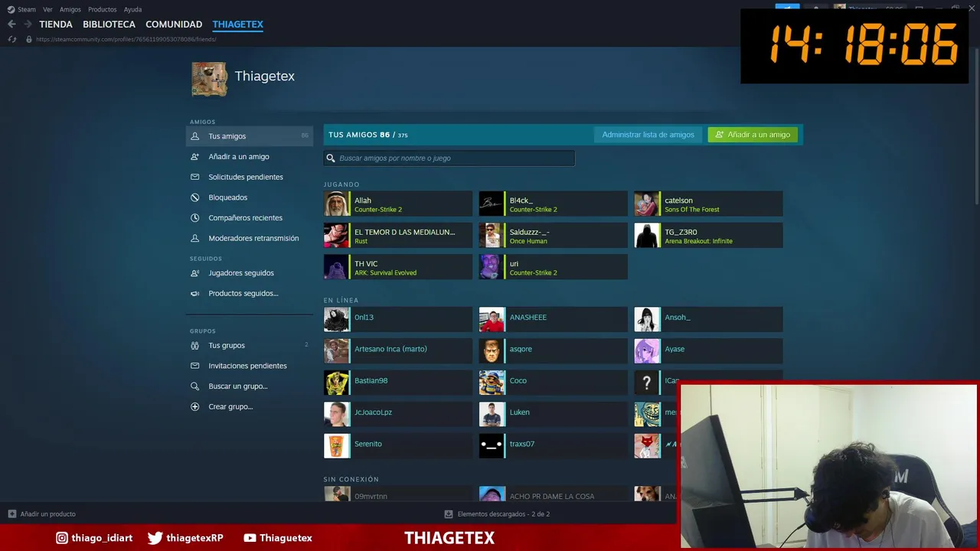980x551 pixels.
Task: Open the Productos menu
Action: pyautogui.click(x=103, y=10)
